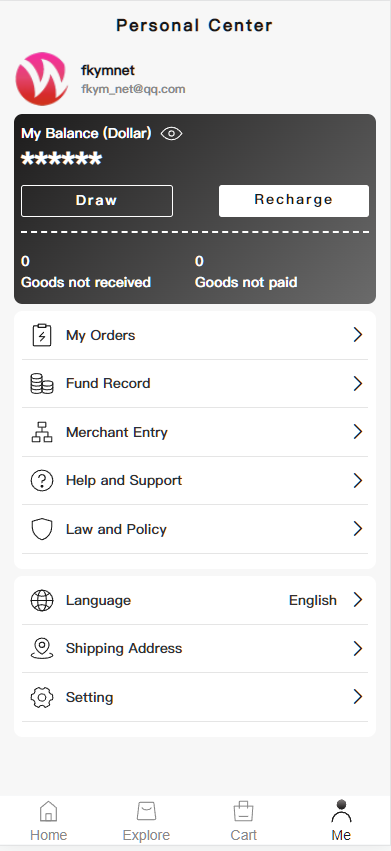Expand My Orders using its chevron arrow
The image size is (391, 851).
[x=357, y=335]
